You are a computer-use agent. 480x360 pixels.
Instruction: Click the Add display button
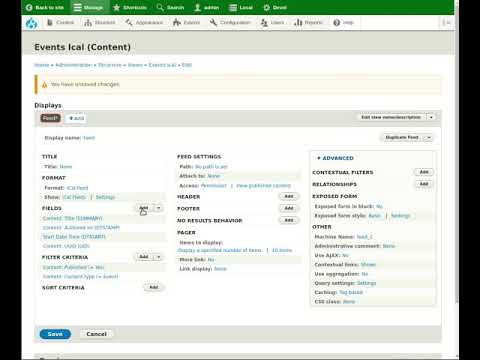click(76, 118)
